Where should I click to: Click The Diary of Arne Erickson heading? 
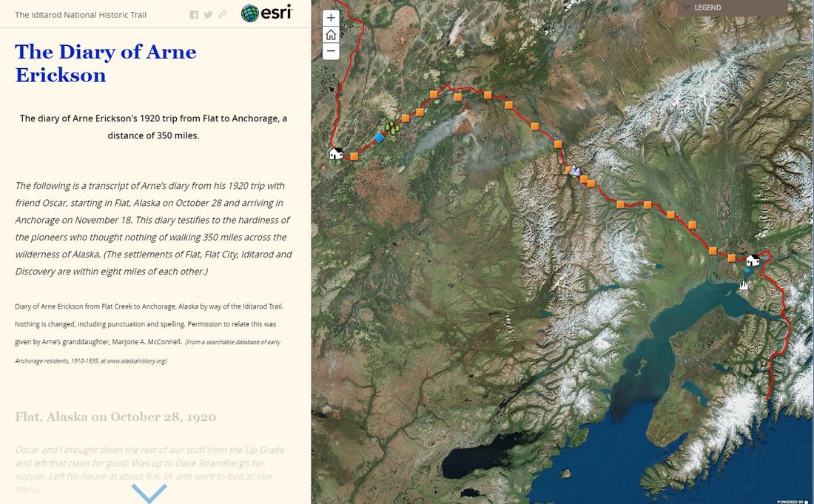coord(106,64)
